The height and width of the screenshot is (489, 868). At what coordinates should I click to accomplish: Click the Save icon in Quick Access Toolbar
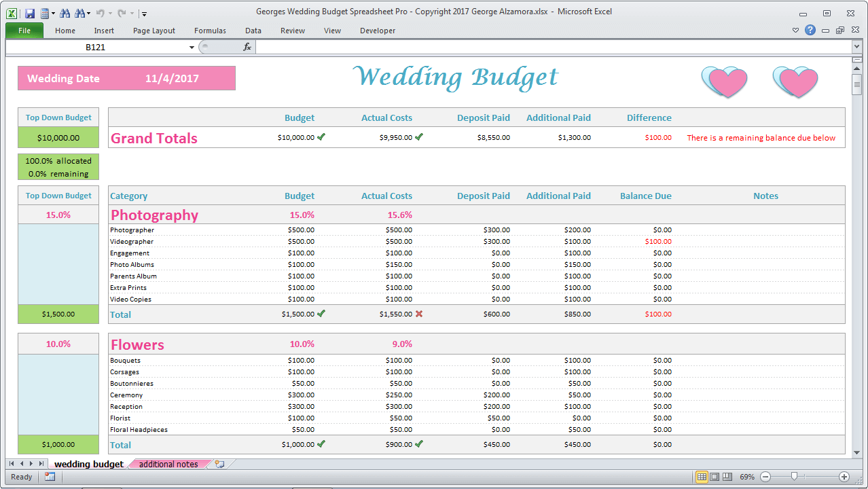pyautogui.click(x=29, y=13)
